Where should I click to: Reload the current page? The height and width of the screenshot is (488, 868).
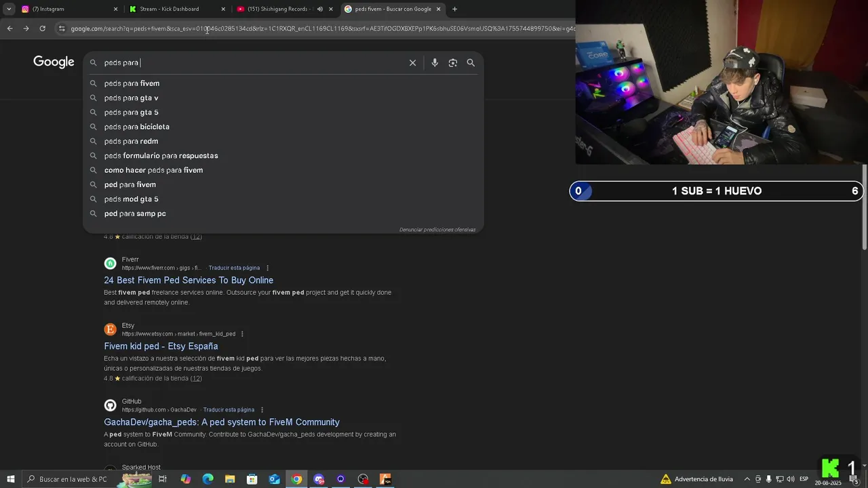tap(42, 28)
